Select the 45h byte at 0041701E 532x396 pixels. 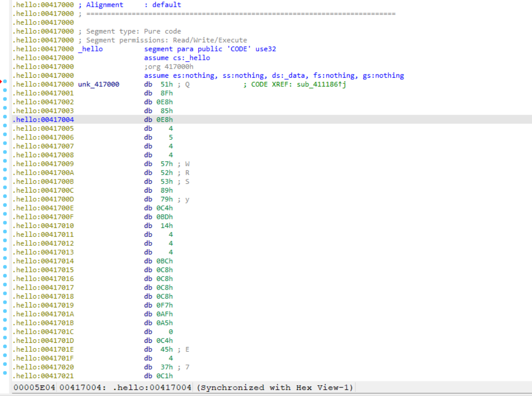[167, 349]
